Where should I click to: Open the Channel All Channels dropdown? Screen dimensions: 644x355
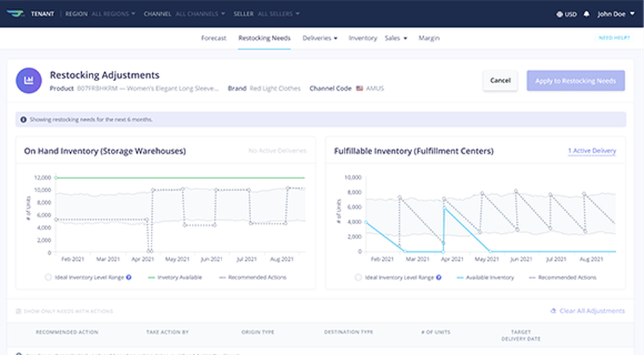[x=200, y=14]
